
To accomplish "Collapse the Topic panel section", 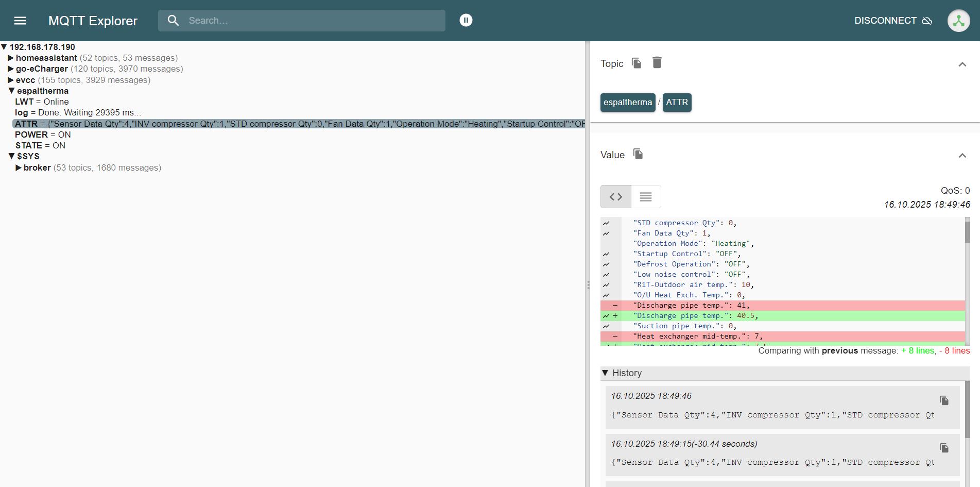I will point(961,64).
